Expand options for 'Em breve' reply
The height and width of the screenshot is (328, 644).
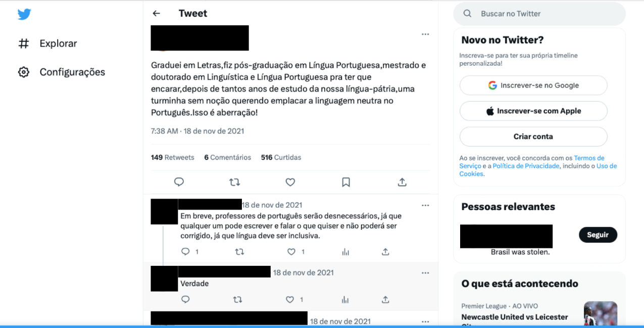(x=425, y=205)
